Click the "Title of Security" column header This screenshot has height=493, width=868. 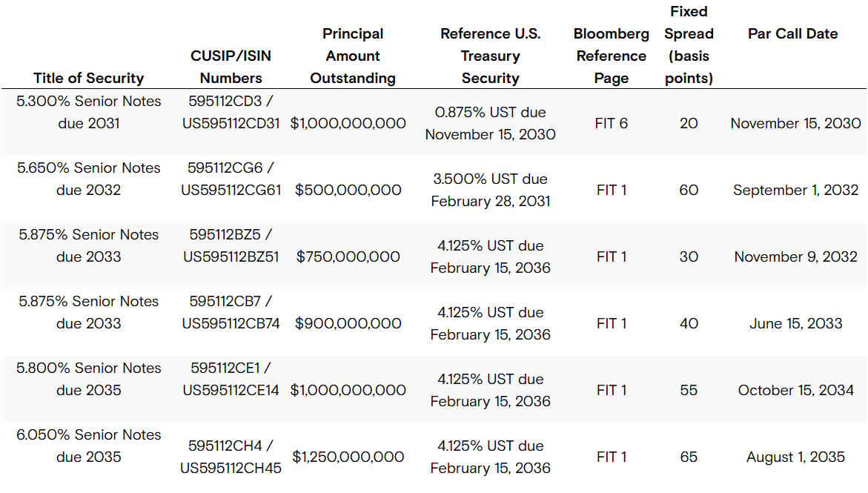[89, 78]
